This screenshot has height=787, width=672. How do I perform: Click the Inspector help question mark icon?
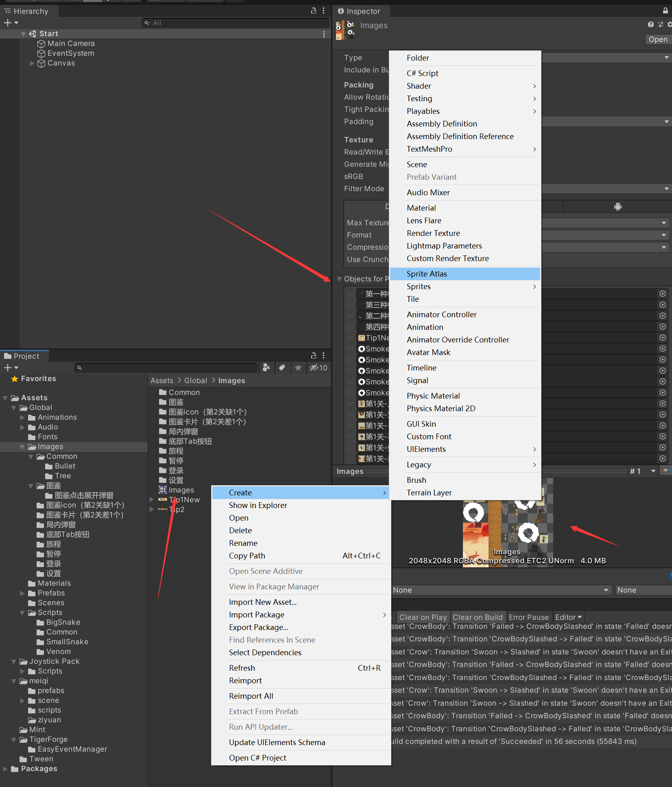pos(651,25)
